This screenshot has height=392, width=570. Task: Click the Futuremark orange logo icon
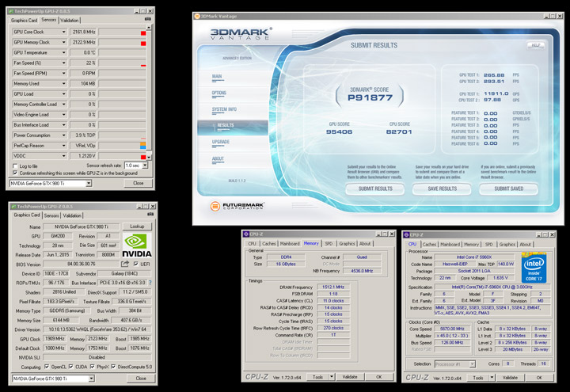click(x=215, y=206)
